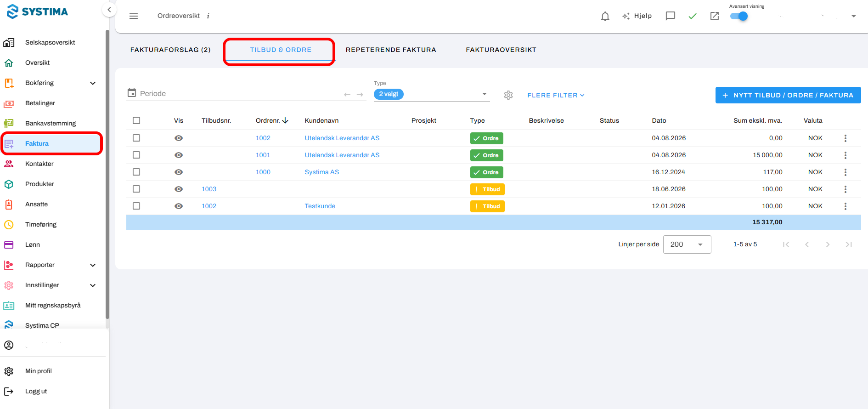
Task: Open notifications bell icon
Action: [605, 16]
